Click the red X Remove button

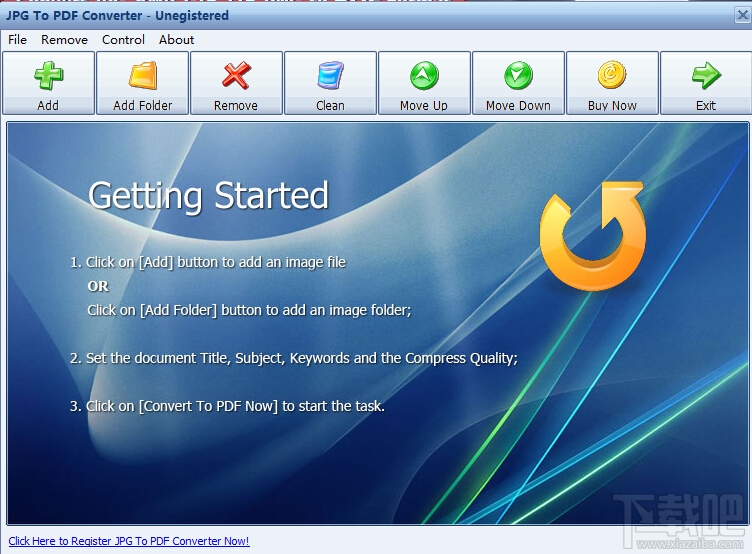[236, 83]
